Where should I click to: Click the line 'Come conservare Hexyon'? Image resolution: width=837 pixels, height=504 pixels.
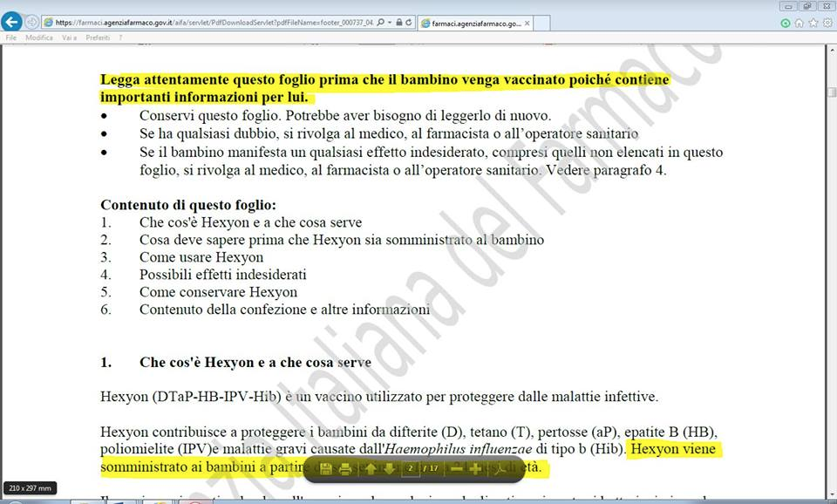(218, 292)
